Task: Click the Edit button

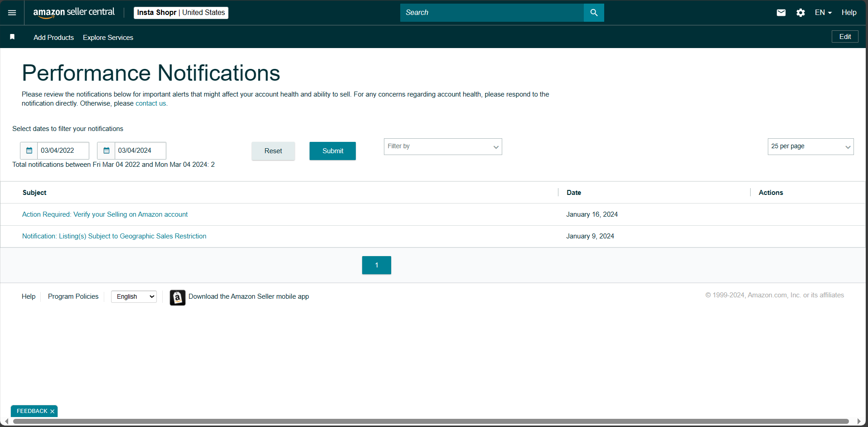Action: [x=845, y=37]
